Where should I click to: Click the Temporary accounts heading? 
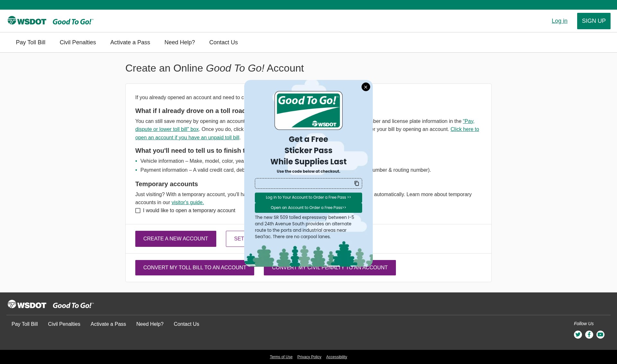[x=166, y=184]
